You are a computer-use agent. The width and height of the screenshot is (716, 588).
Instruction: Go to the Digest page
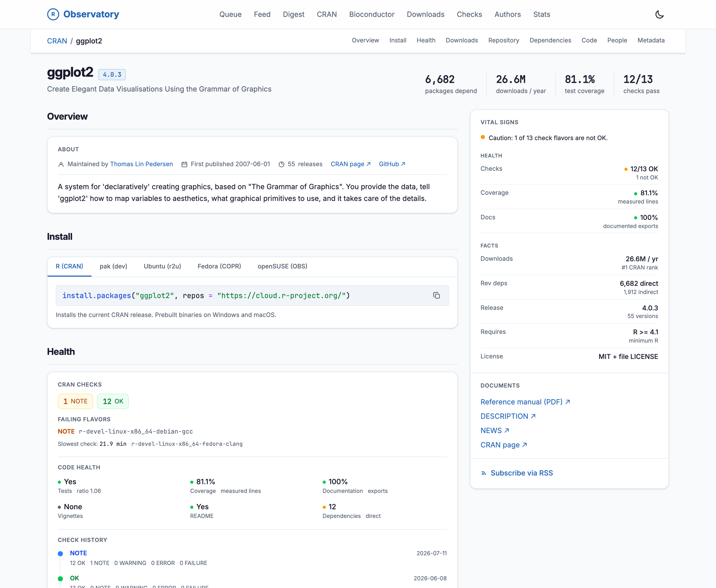pos(294,14)
